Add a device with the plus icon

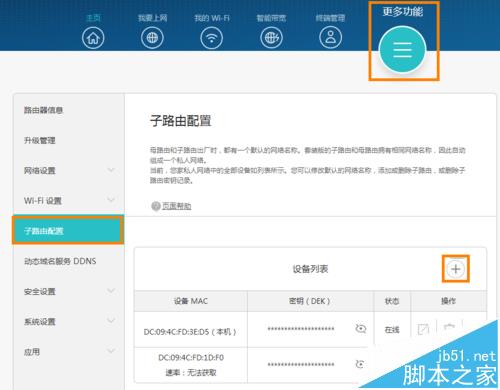point(456,269)
